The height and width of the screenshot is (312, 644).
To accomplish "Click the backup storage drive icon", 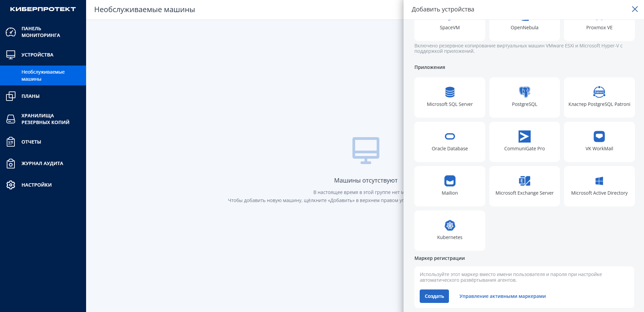I will click(11, 119).
